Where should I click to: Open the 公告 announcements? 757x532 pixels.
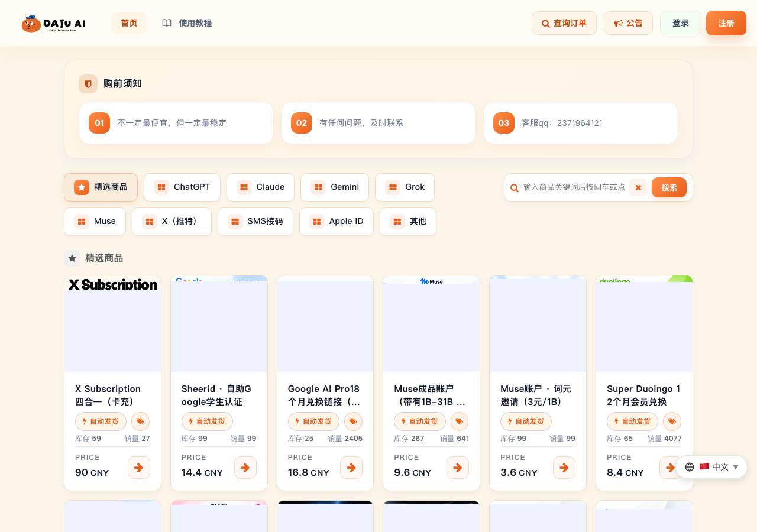click(x=628, y=23)
